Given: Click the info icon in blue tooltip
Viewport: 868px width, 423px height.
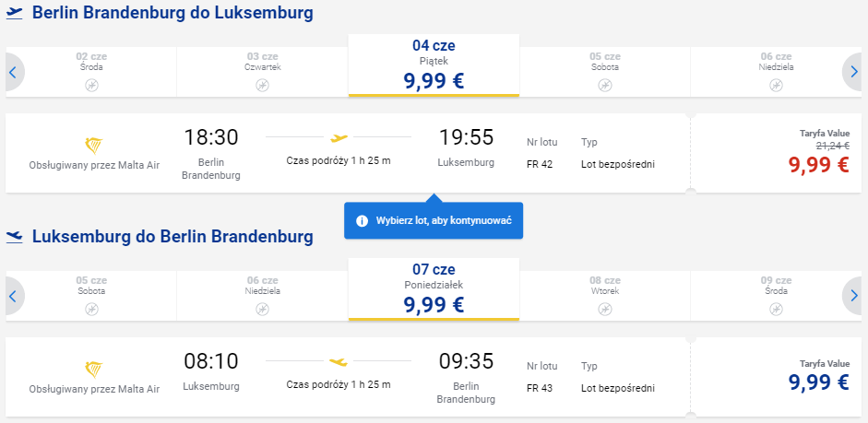Looking at the screenshot, I should click(x=362, y=221).
